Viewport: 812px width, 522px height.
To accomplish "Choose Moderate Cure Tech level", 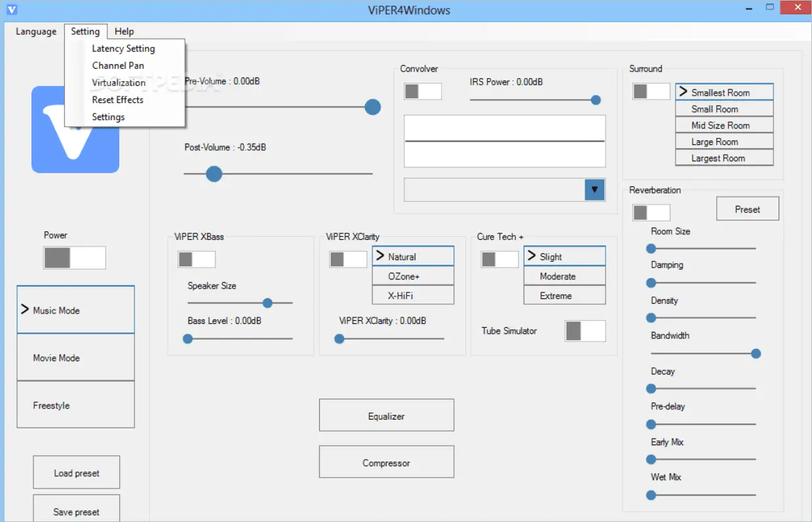I will click(564, 276).
